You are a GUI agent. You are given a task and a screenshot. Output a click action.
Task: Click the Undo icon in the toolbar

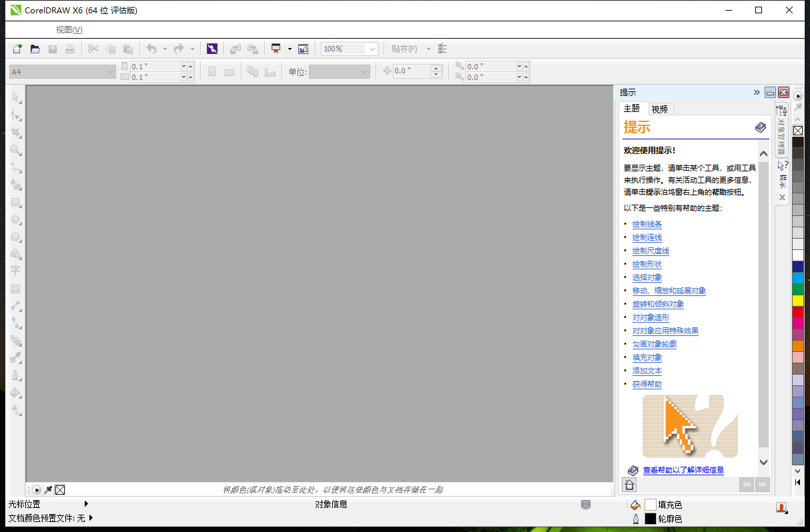click(152, 48)
